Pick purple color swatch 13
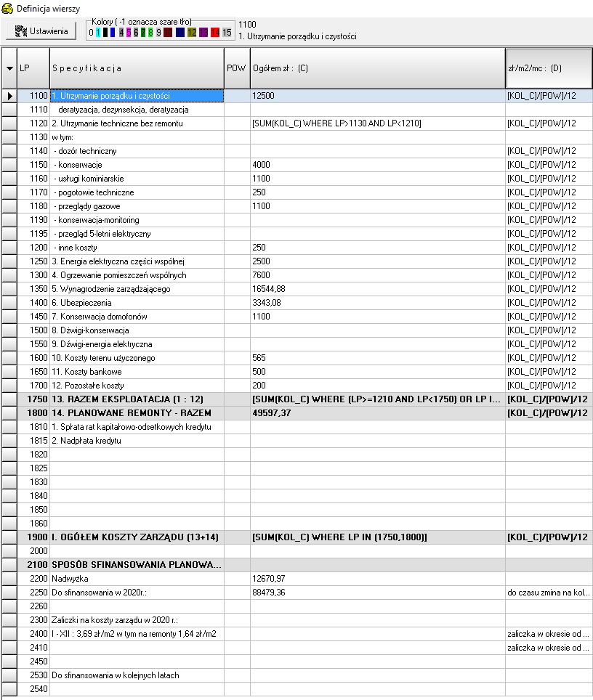Image resolution: width=593 pixels, height=700 pixels. (203, 33)
